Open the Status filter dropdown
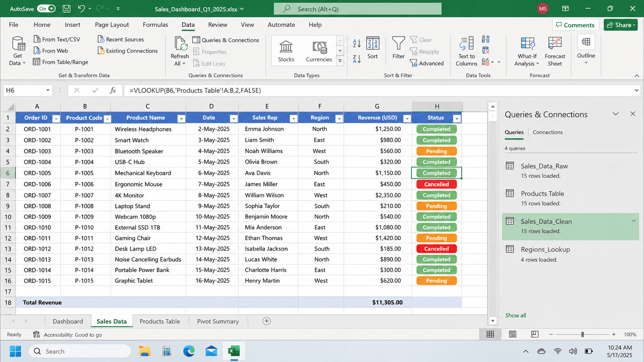Screen dimensions: 644x362 point(457,118)
